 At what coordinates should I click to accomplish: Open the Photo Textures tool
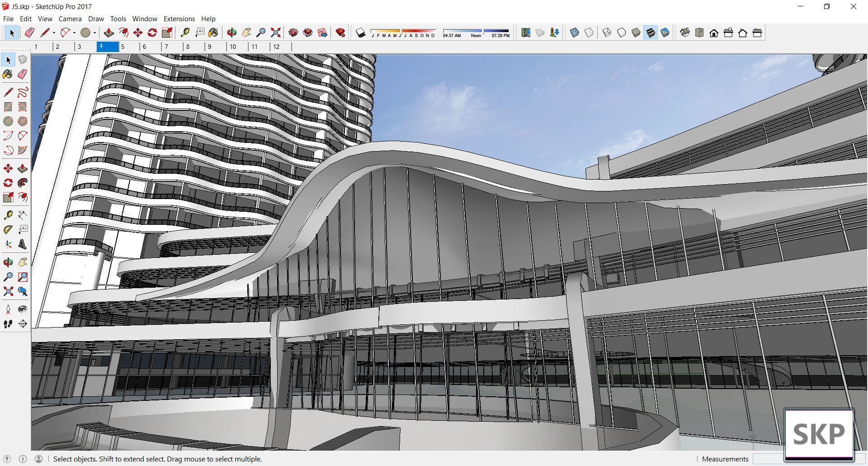[555, 33]
